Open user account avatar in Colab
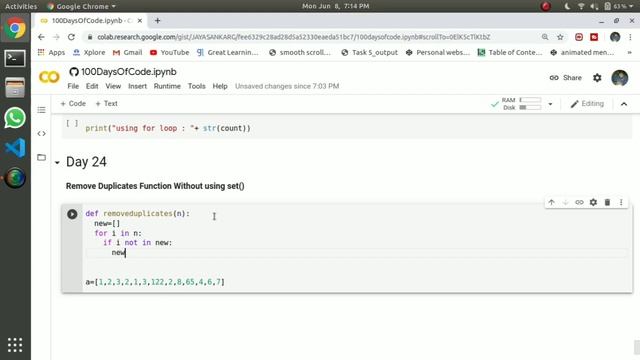Screen dimensions: 640x360 point(620,78)
